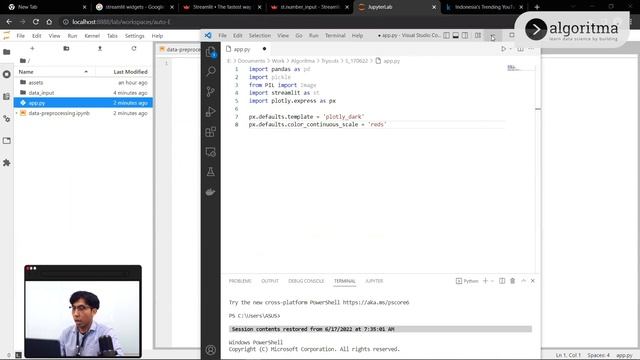Screen dimensions: 640x360
Task: Switch to the TERMINAL panel tab
Action: coord(344,281)
